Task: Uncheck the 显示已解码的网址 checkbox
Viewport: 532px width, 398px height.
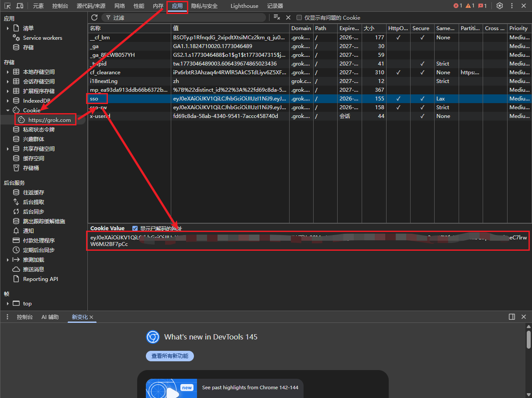Action: point(135,228)
